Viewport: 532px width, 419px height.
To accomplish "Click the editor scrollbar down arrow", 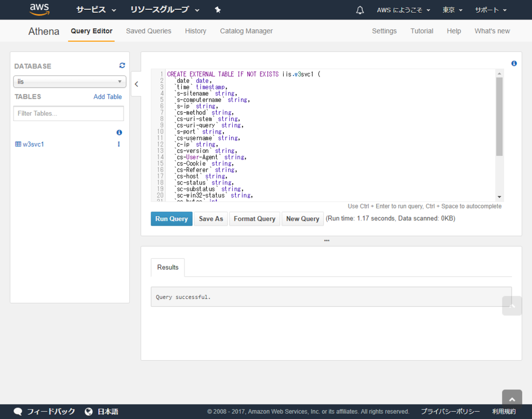I will 499,197.
